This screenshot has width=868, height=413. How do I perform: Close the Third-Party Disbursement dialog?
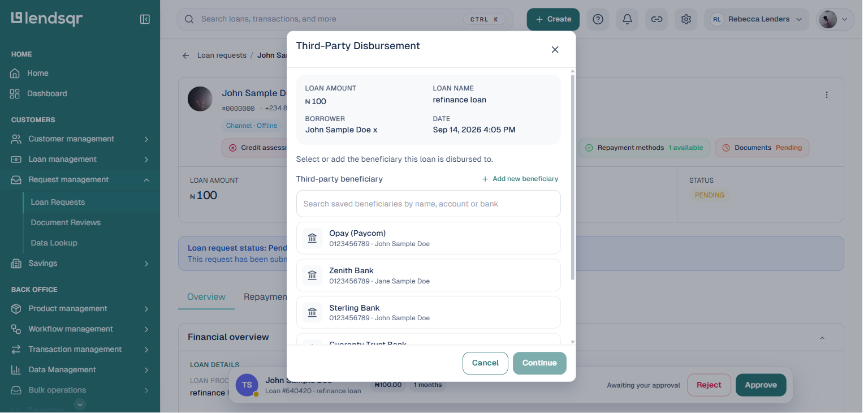(555, 50)
